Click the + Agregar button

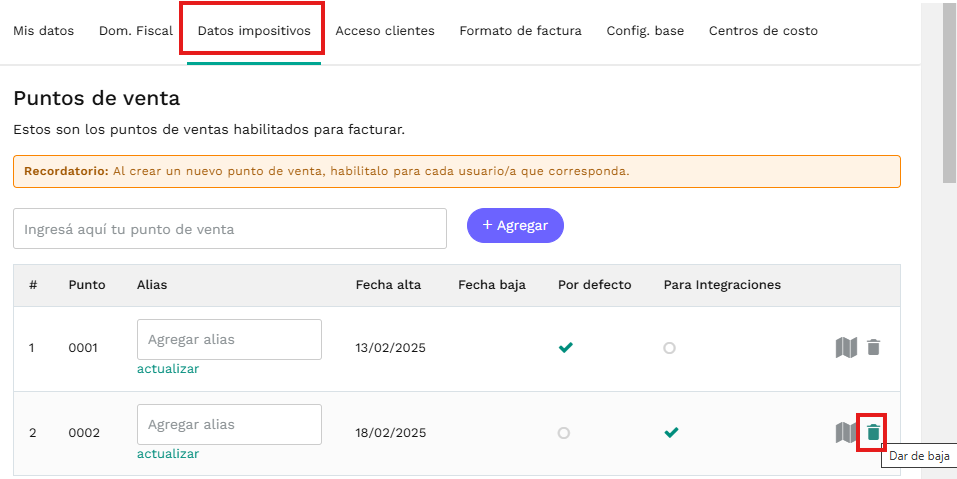click(x=515, y=226)
